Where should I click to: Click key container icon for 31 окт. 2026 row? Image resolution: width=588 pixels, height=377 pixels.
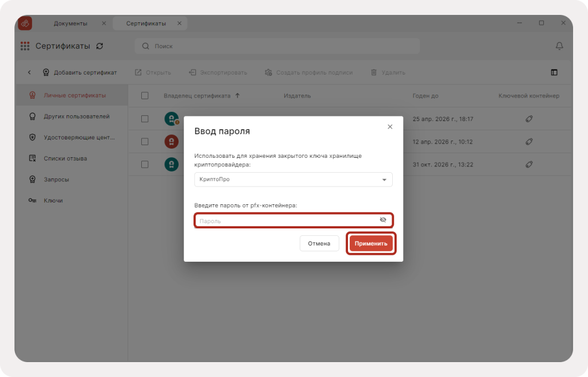tap(529, 165)
